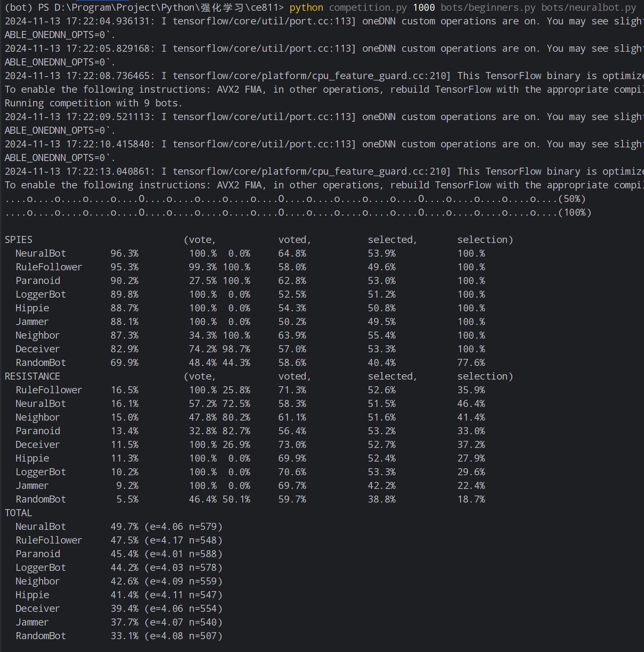The height and width of the screenshot is (652, 644).
Task: Click the 'SPIES' section header
Action: click(19, 240)
